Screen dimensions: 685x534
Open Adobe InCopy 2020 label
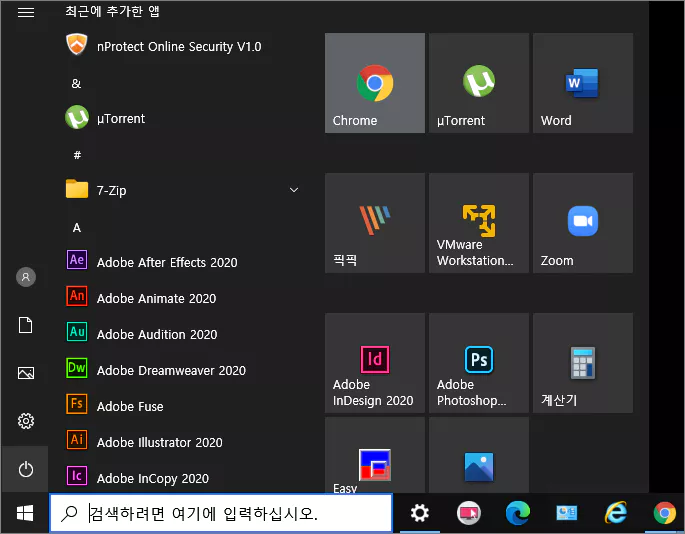[153, 479]
